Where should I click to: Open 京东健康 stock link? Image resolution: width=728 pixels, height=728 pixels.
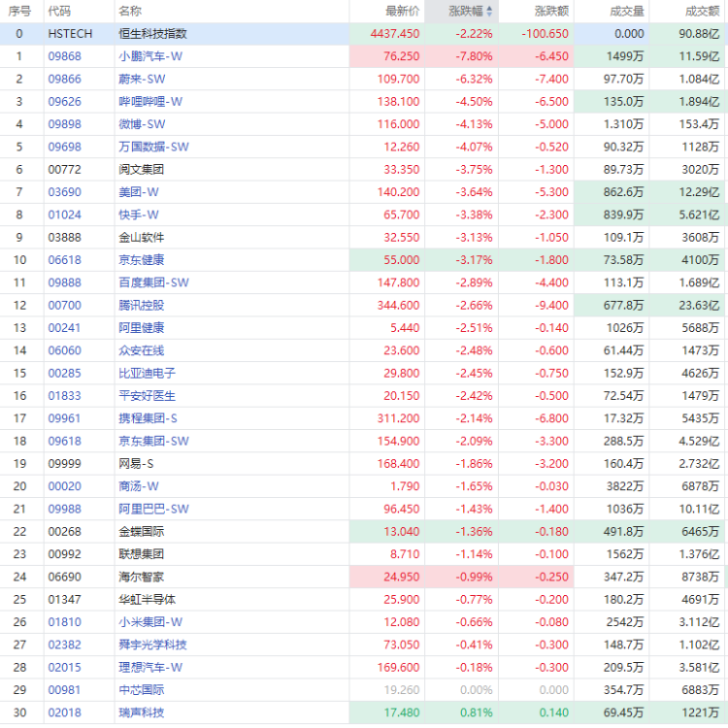[141, 260]
